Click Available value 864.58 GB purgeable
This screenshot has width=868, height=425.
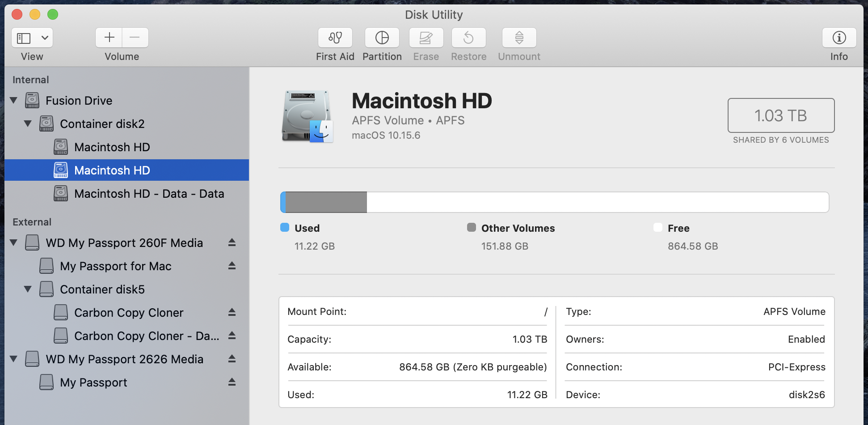473,367
